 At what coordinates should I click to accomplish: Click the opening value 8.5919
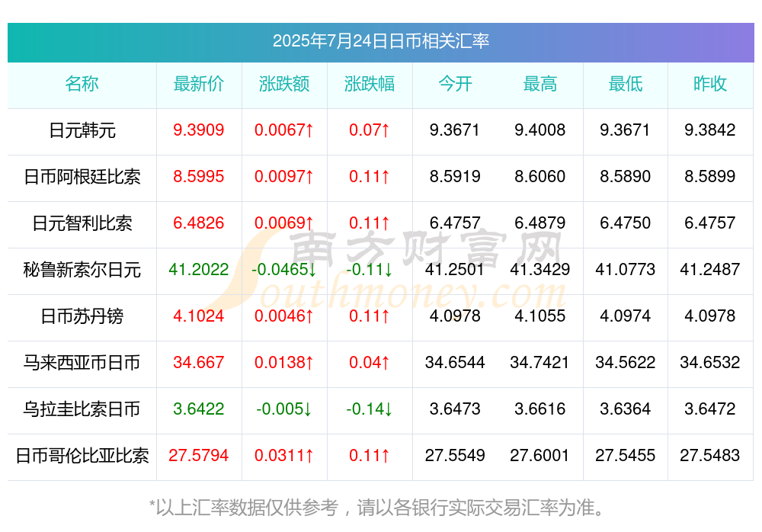[455, 176]
